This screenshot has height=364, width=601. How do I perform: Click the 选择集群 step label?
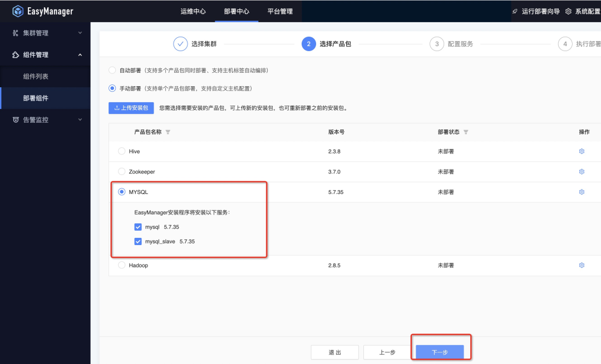(x=204, y=44)
